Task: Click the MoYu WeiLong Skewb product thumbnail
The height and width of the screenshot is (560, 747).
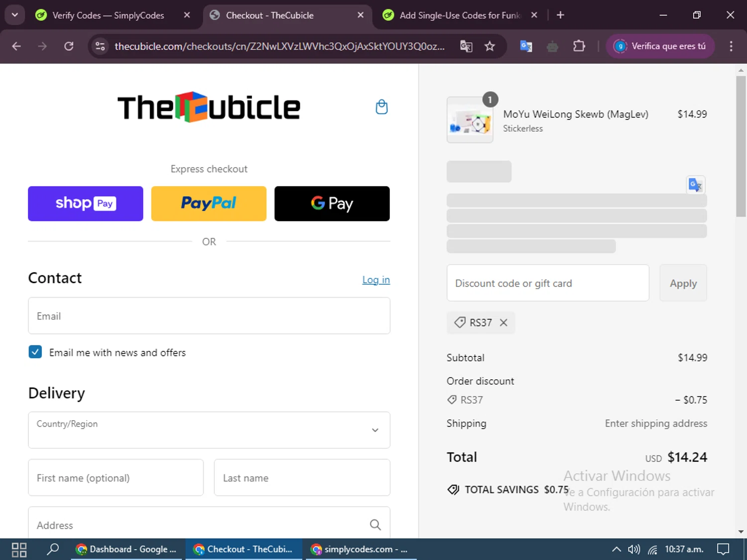Action: click(x=470, y=120)
